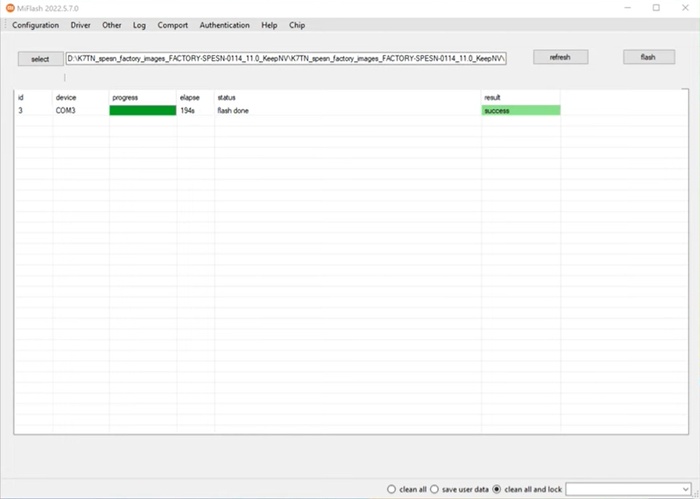Click the green success result cell
The height and width of the screenshot is (499, 700).
[520, 110]
